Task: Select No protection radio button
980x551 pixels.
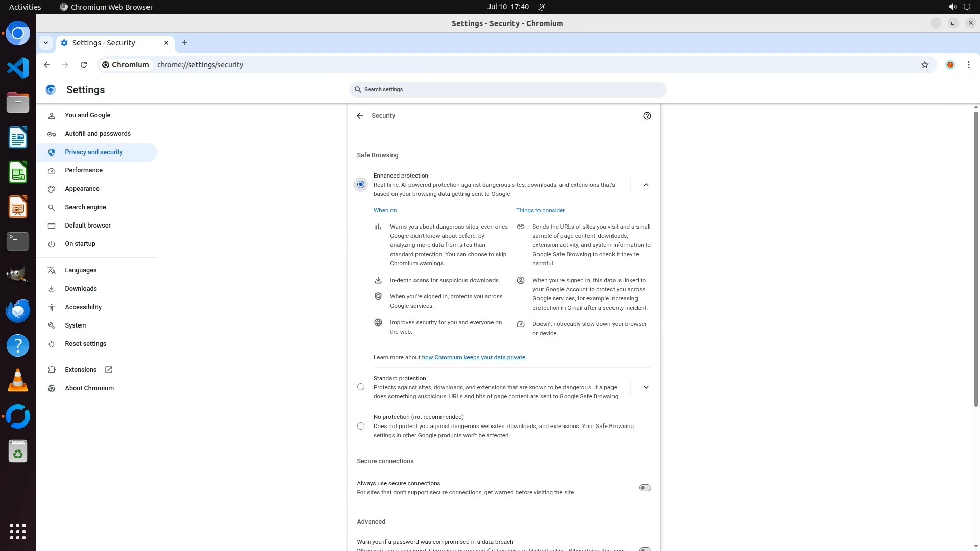Action: (x=361, y=426)
